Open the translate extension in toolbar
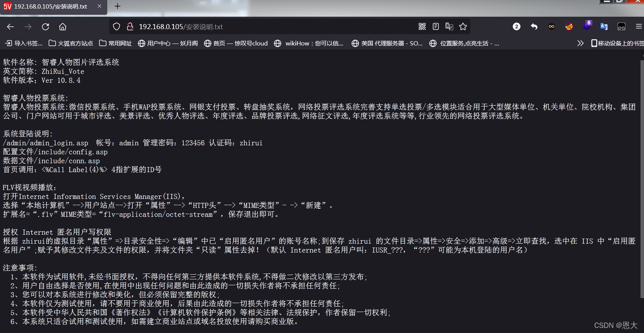The image size is (644, 333). point(604,26)
